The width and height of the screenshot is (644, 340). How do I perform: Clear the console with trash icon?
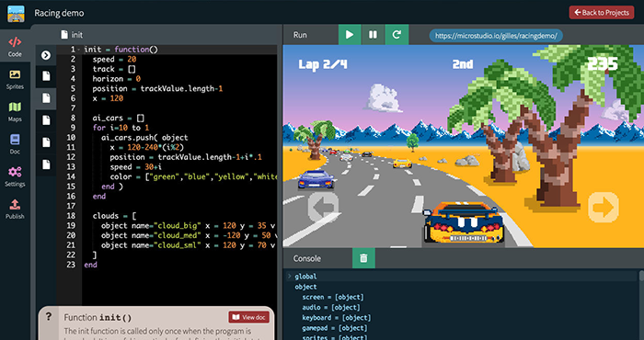(363, 258)
